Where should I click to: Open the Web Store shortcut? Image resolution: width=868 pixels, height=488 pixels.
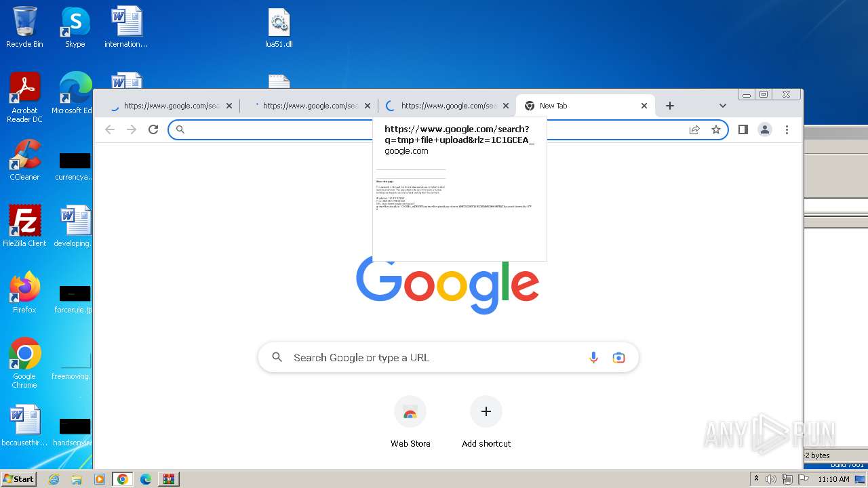410,422
